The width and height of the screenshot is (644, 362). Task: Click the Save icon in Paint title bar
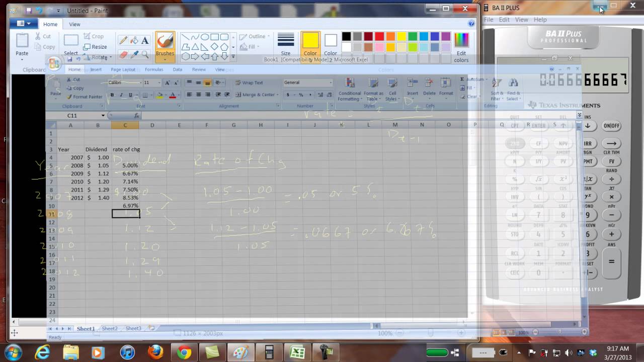coord(29,10)
